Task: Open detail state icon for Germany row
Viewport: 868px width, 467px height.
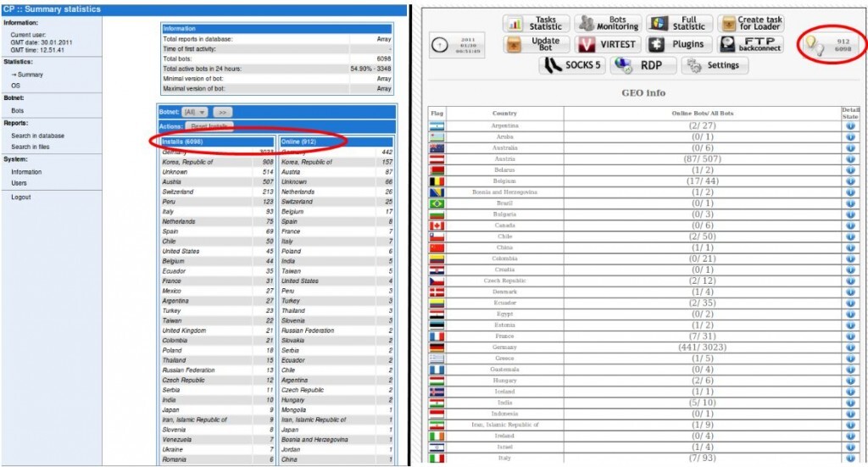Action: (x=850, y=347)
